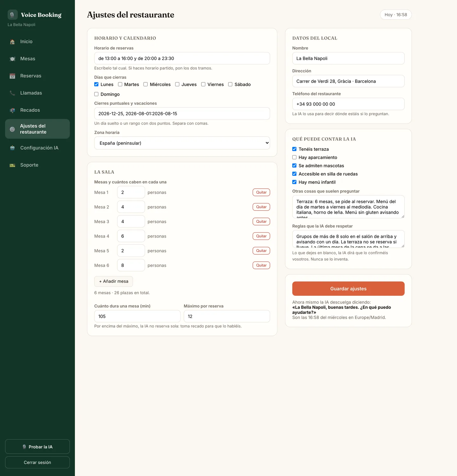
Task: Toggle the Lunes closing day checkbox
Action: click(96, 84)
